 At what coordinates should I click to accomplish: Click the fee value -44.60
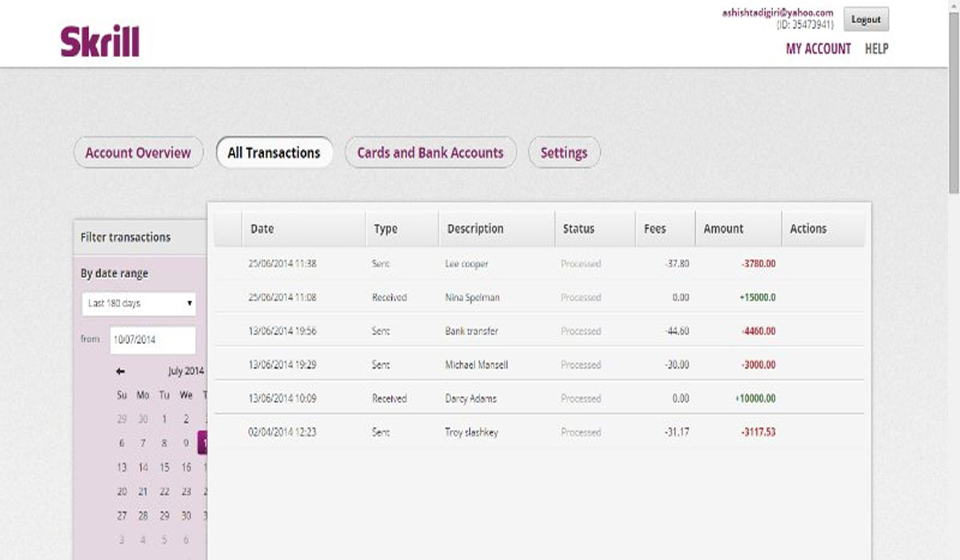click(x=677, y=331)
